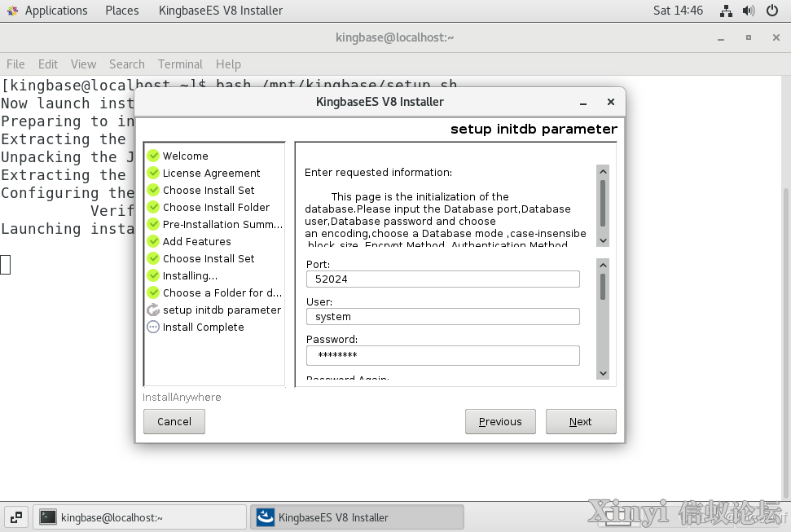Click the Installing... checkmark icon
Image resolution: width=791 pixels, height=532 pixels.
153,275
